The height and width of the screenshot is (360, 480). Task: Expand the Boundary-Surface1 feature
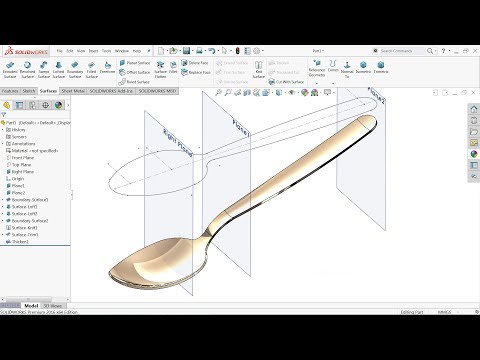coord(3,200)
